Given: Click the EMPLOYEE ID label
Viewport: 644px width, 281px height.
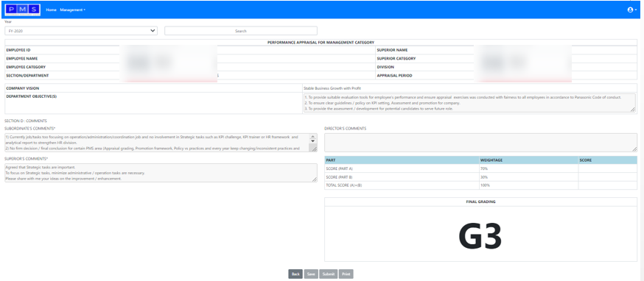Looking at the screenshot, I should (x=18, y=50).
